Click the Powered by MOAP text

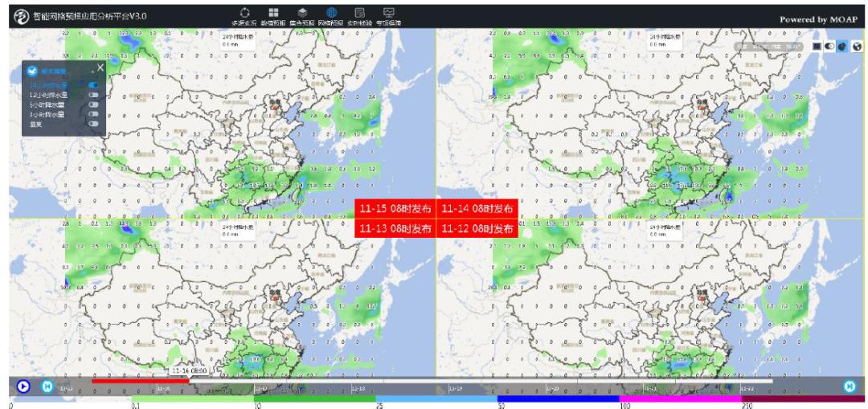pyautogui.click(x=819, y=19)
